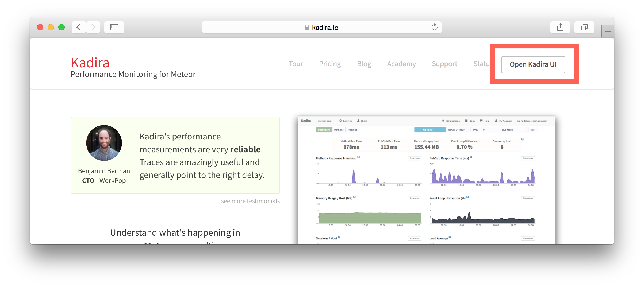Screen dimensions: 644x287
Task: Click Benjamin Berman's profile photo
Action: tap(104, 143)
